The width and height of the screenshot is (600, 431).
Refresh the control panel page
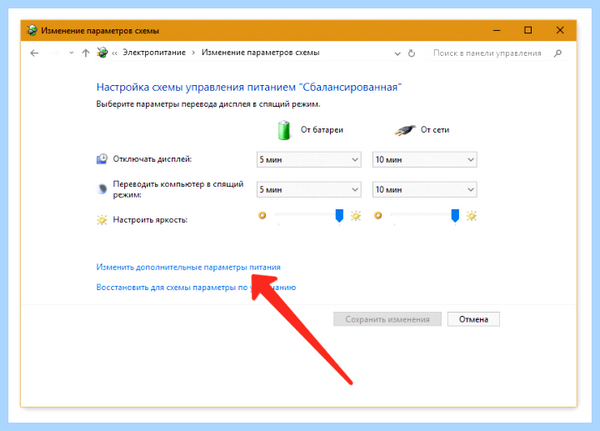[411, 53]
